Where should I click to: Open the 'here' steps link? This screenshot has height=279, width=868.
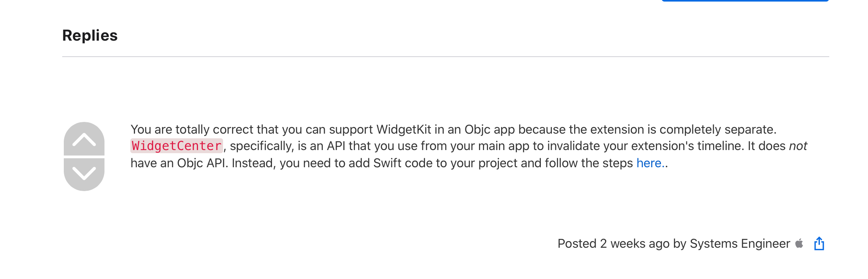(x=648, y=163)
